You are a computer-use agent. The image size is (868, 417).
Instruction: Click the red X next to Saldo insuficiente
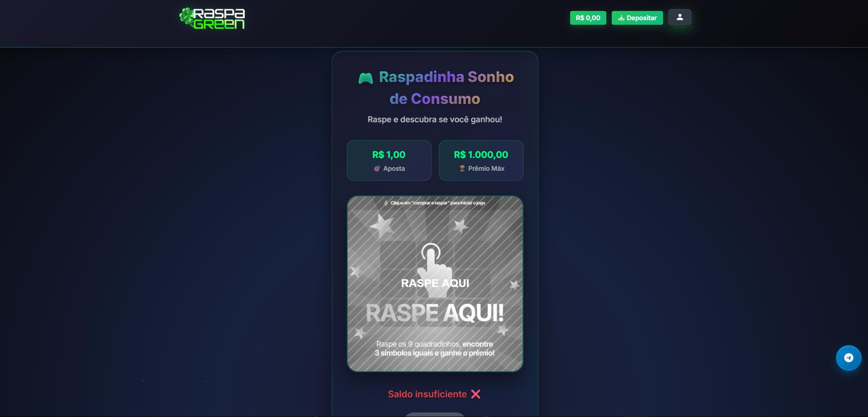pyautogui.click(x=476, y=394)
